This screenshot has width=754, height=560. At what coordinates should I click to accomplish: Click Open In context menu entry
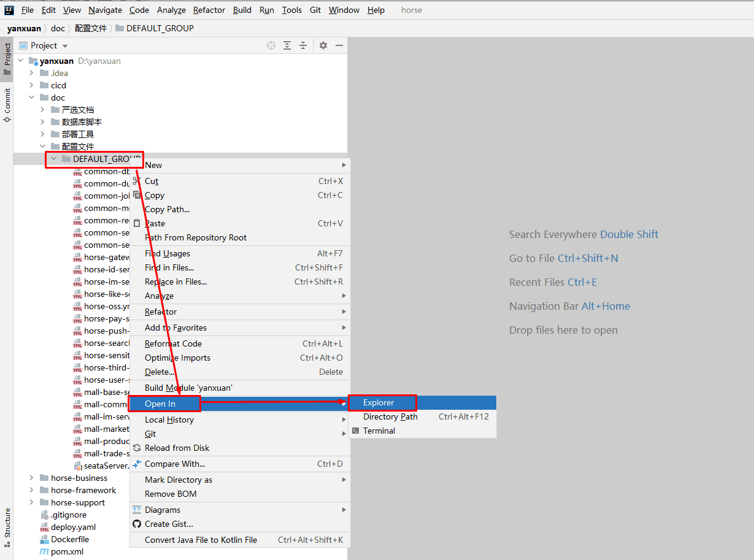[239, 404]
